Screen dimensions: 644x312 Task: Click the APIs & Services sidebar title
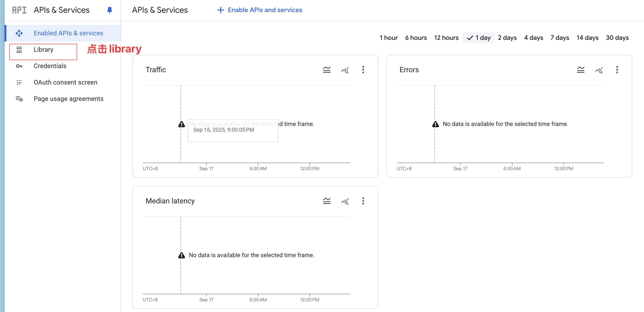[x=61, y=10]
